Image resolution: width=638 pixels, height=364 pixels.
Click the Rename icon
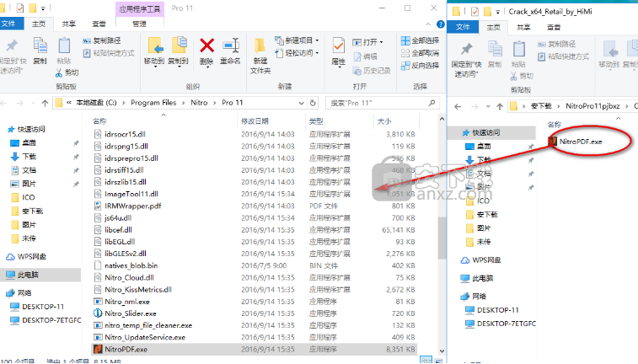(x=231, y=45)
